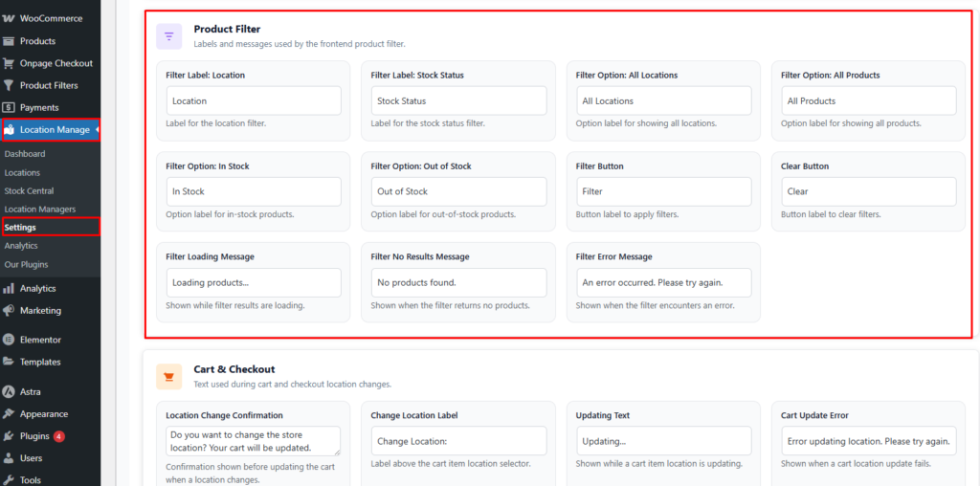Collapse the Location Manage menu arrow
Image resolution: width=980 pixels, height=486 pixels.
[x=97, y=130]
